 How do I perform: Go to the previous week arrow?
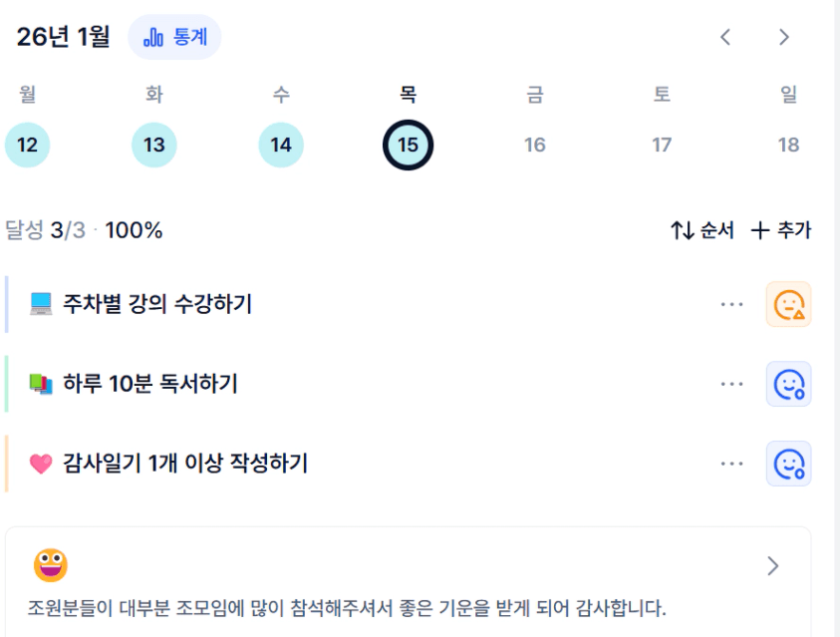[725, 37]
